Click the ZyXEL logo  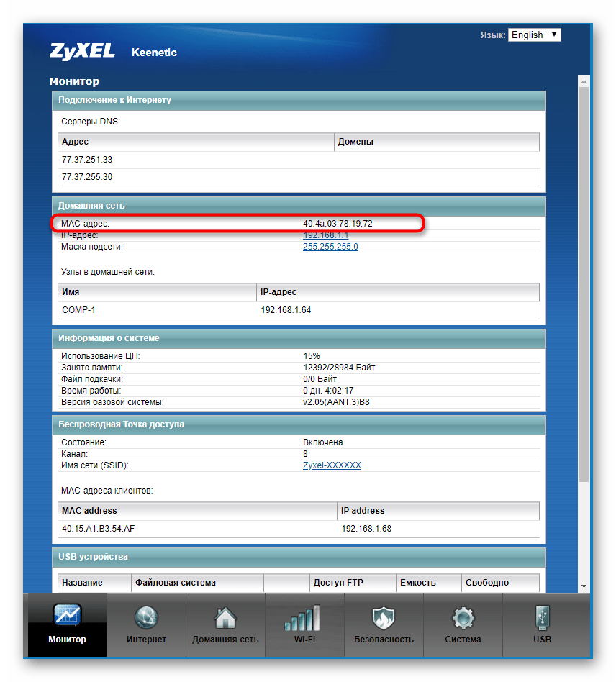(x=83, y=52)
